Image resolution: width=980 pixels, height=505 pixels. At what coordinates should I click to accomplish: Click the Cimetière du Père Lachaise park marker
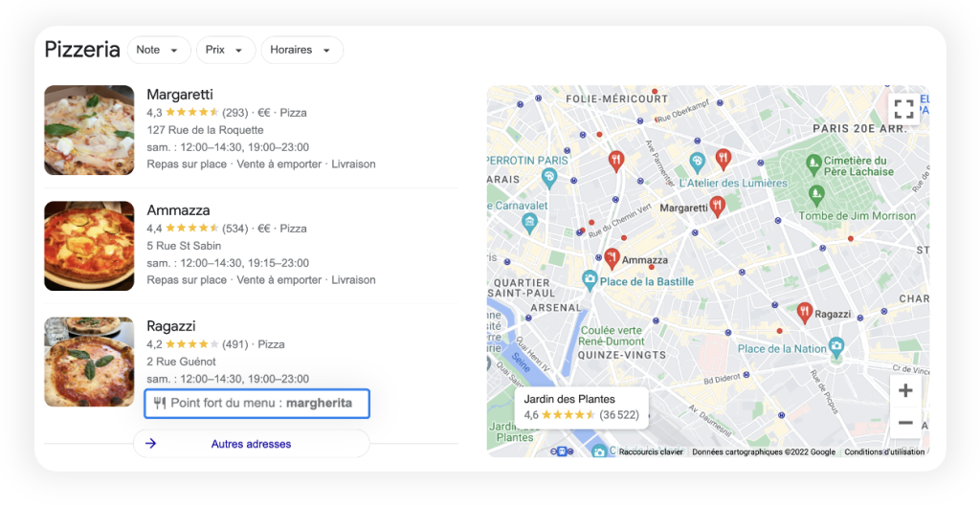(x=813, y=164)
